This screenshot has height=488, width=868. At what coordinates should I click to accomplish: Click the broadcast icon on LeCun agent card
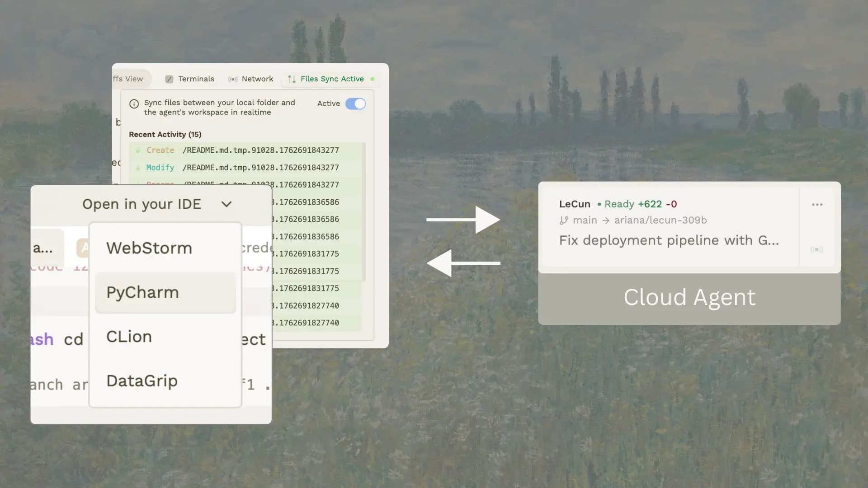pos(816,249)
